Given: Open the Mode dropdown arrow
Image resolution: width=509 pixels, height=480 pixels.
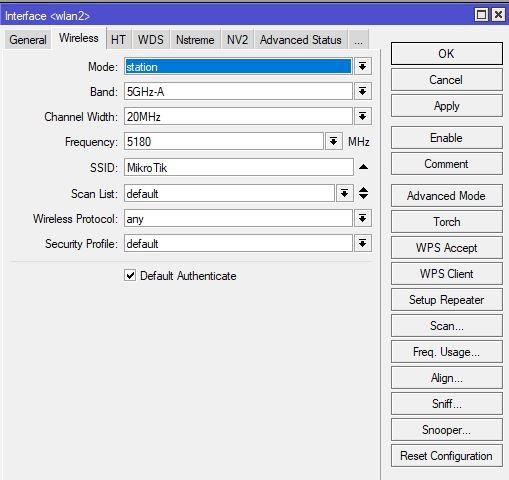Looking at the screenshot, I should click(363, 66).
